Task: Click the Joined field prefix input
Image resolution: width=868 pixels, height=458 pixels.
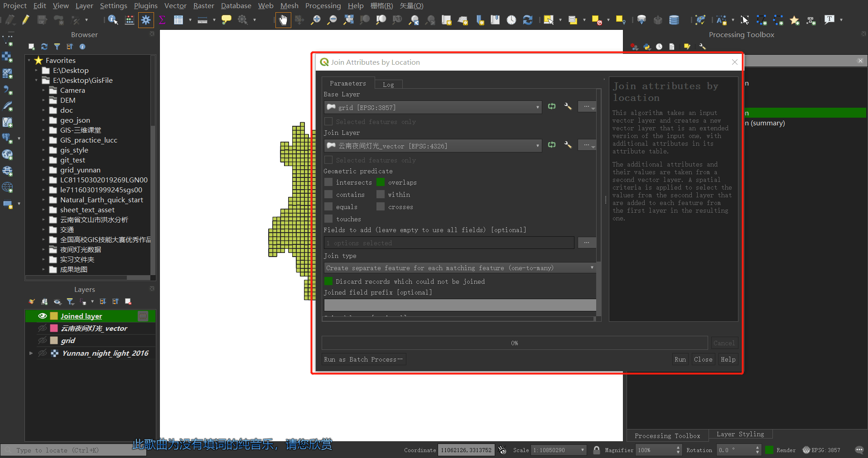Action: click(460, 305)
